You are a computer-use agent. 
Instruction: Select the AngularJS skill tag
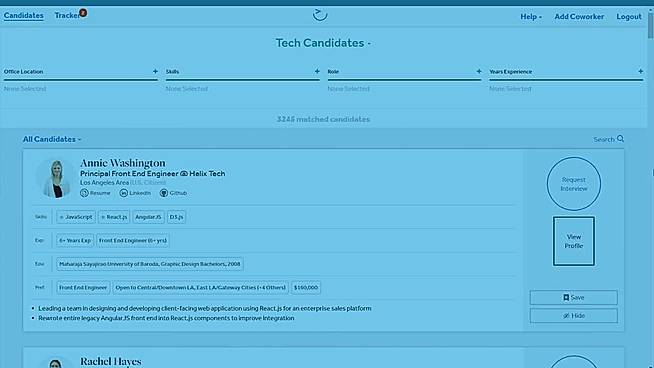148,217
